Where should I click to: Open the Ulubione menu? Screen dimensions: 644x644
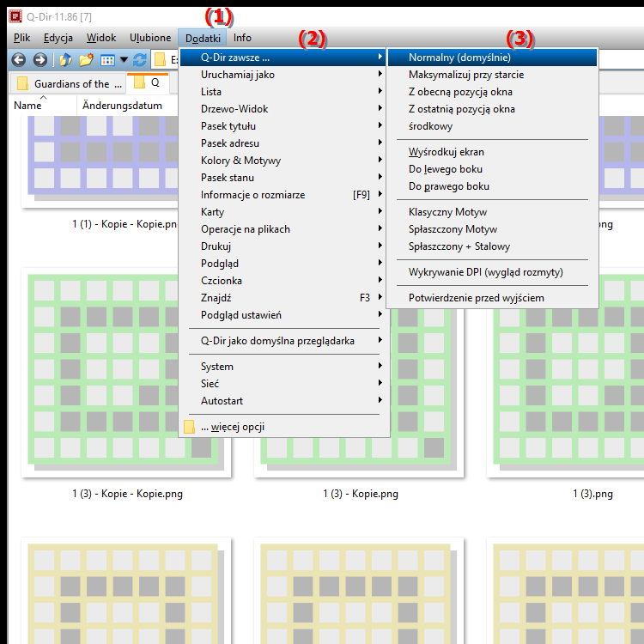[150, 38]
